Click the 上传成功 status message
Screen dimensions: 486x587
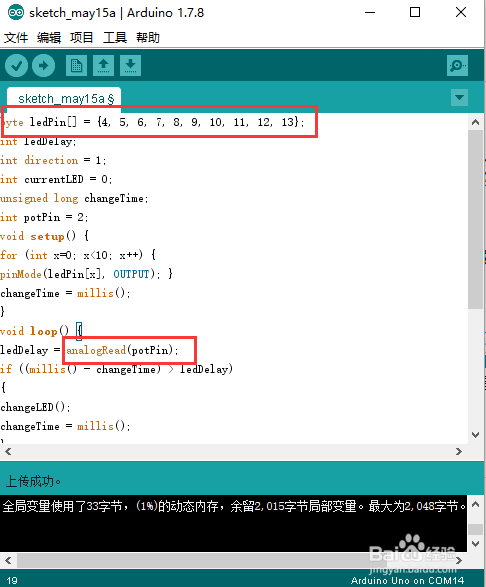pos(34,481)
